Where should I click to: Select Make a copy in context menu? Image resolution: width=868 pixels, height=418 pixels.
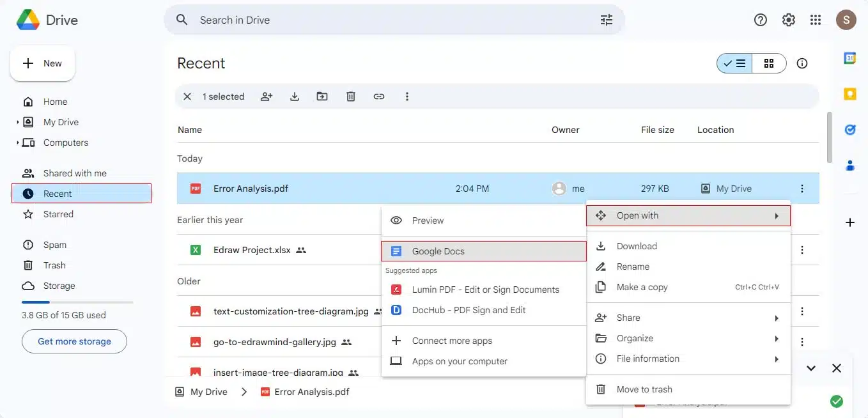click(x=688, y=287)
